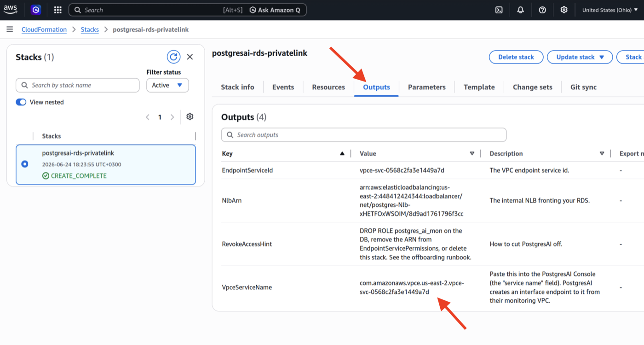Click the Ask Amazon Q button
The width and height of the screenshot is (644, 345).
275,10
